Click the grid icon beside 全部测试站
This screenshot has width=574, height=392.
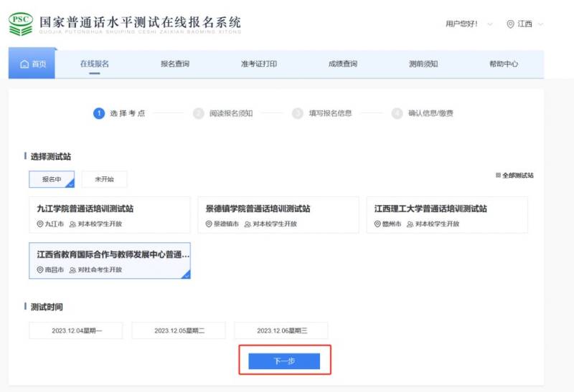pos(498,175)
